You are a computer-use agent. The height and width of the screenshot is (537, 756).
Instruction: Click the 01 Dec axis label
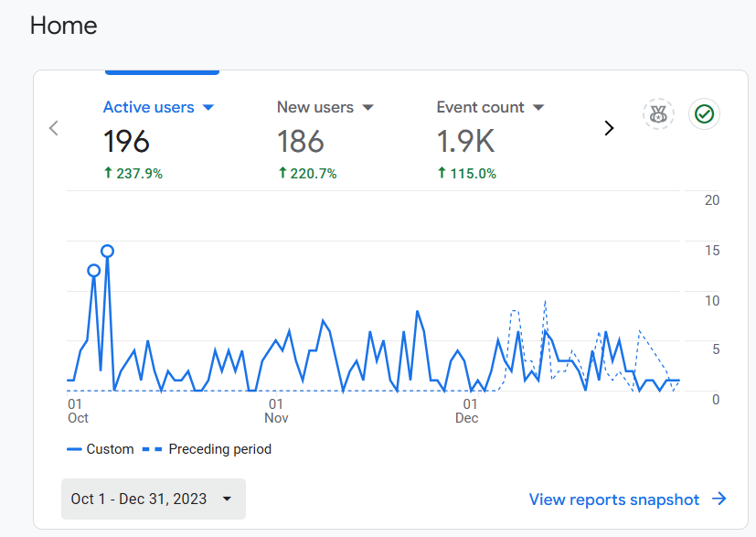[x=467, y=411]
